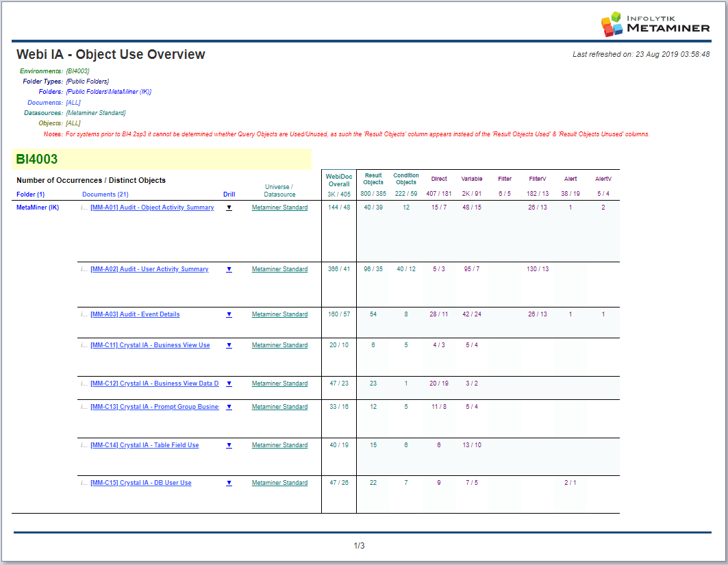Open drill arrow for MM-A02 row
The height and width of the screenshot is (565, 728).
coord(229,269)
